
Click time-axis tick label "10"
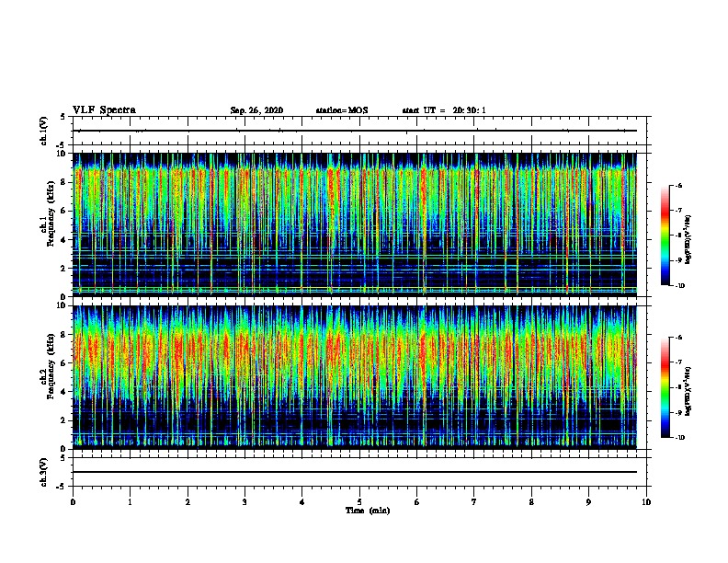(x=646, y=502)
